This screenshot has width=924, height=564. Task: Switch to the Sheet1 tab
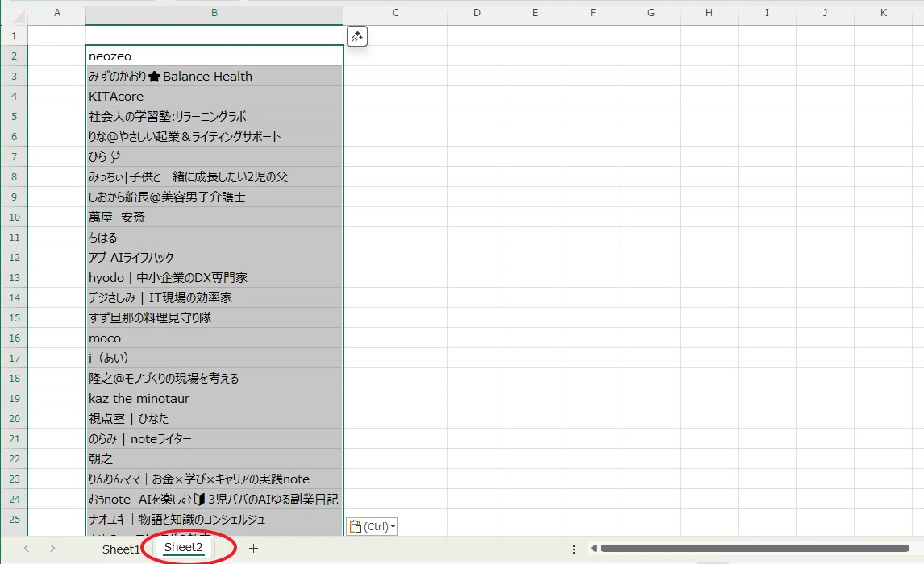[121, 549]
